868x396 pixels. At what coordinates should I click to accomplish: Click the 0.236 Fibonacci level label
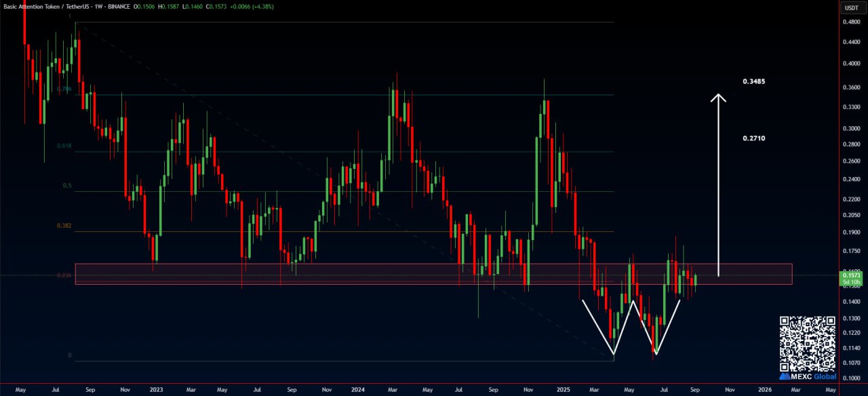(x=64, y=275)
